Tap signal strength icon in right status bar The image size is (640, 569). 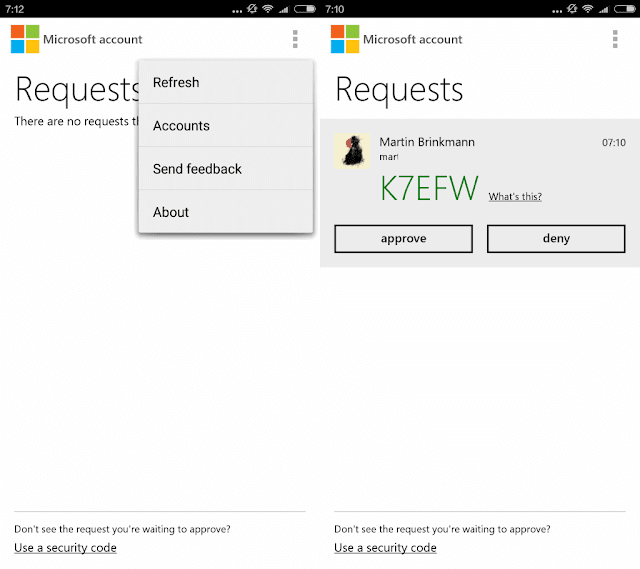(x=604, y=9)
